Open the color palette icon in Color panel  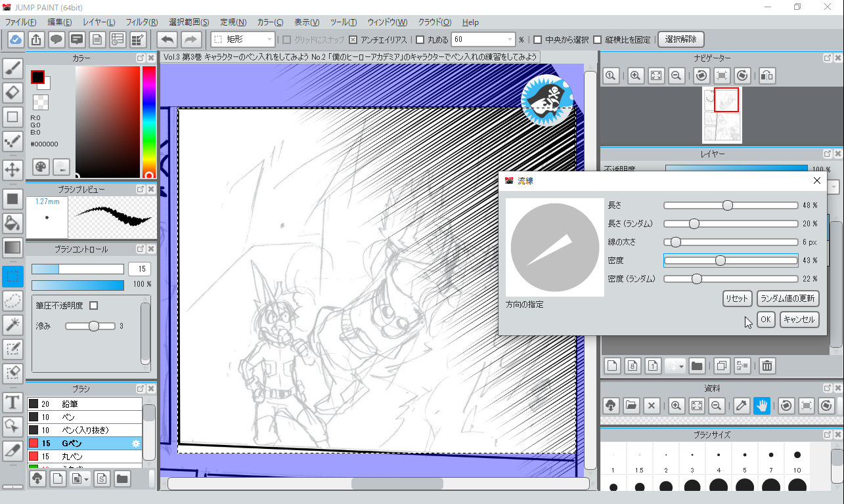coord(41,167)
